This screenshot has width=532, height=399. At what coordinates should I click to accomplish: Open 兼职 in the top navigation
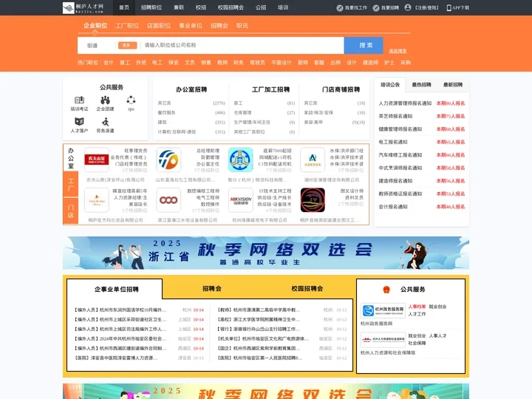tap(179, 7)
